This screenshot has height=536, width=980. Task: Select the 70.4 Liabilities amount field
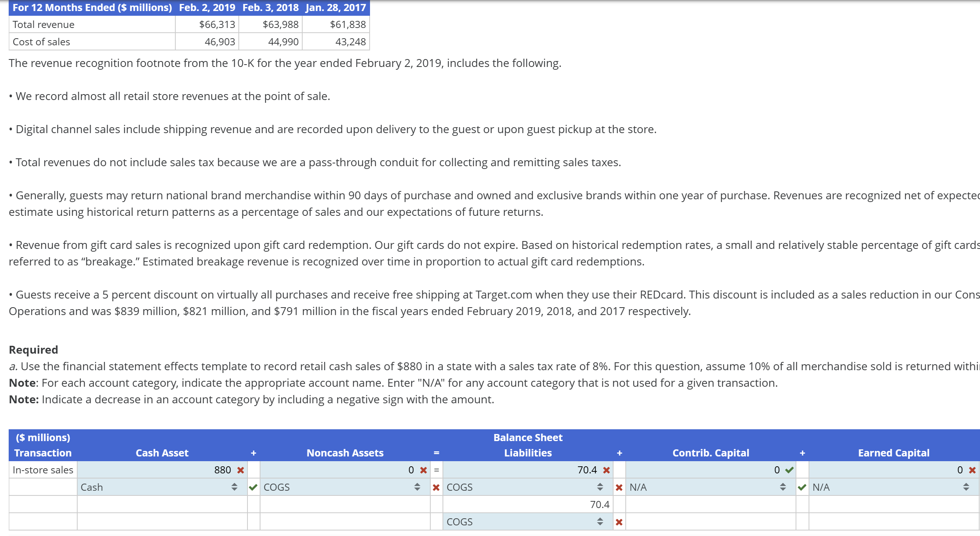[552, 469]
